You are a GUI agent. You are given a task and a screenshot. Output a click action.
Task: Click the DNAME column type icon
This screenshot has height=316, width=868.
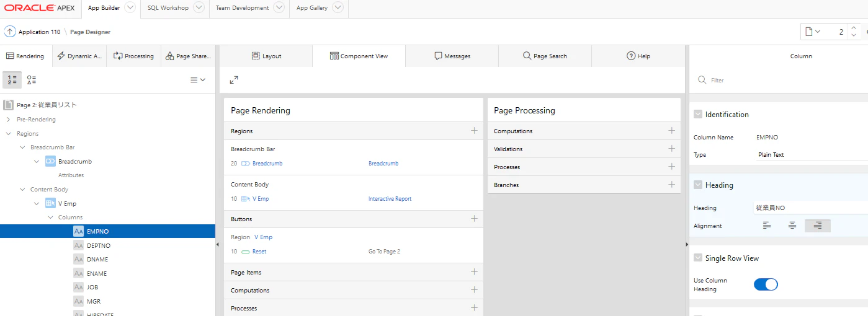point(78,260)
